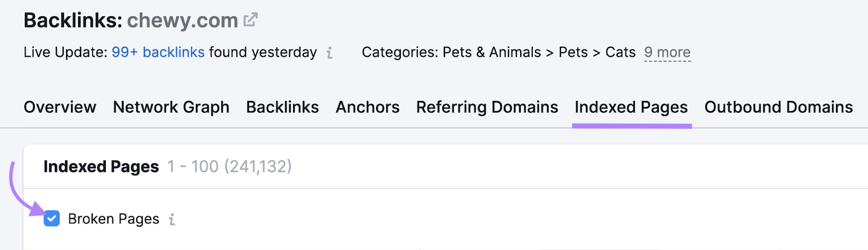This screenshot has width=868, height=250.
Task: Click the chewy.com domain name
Action: click(182, 21)
